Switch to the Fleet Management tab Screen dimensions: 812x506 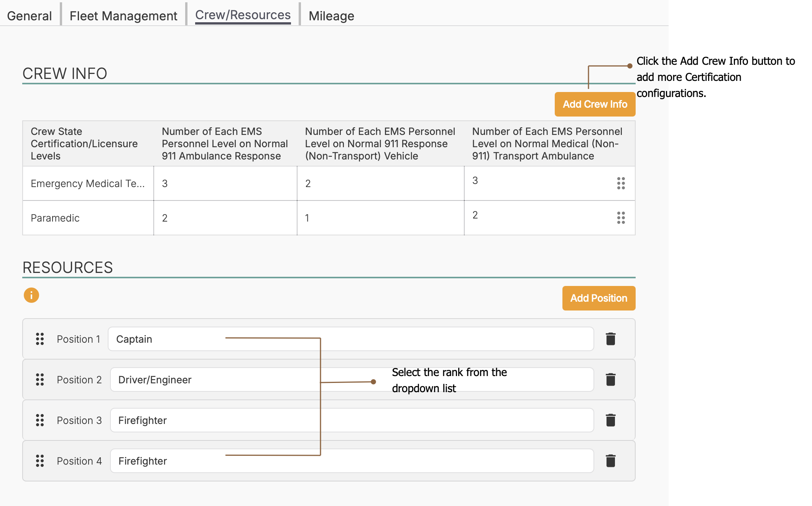click(123, 16)
